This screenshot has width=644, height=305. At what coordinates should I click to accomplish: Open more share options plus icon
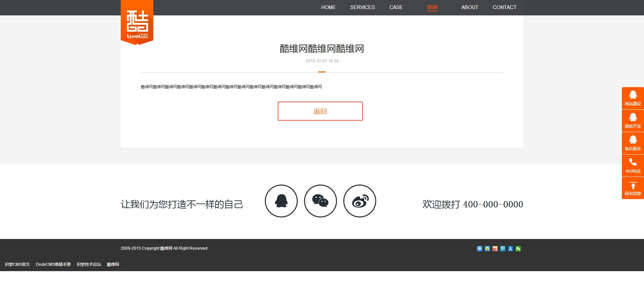(x=480, y=249)
